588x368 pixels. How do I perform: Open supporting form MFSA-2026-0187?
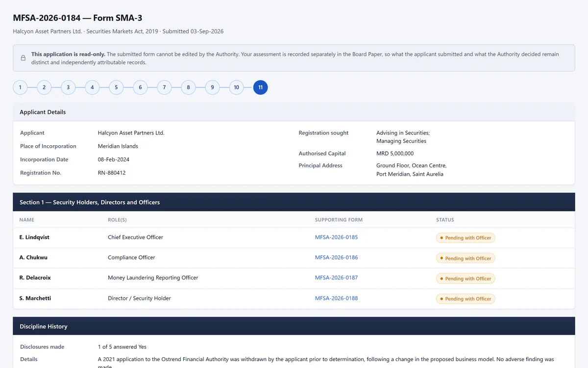click(x=336, y=277)
